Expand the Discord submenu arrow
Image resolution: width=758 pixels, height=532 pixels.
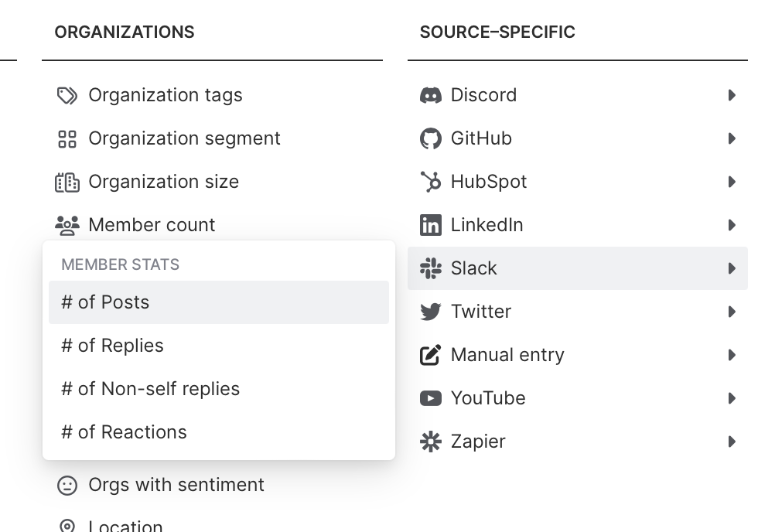point(732,95)
